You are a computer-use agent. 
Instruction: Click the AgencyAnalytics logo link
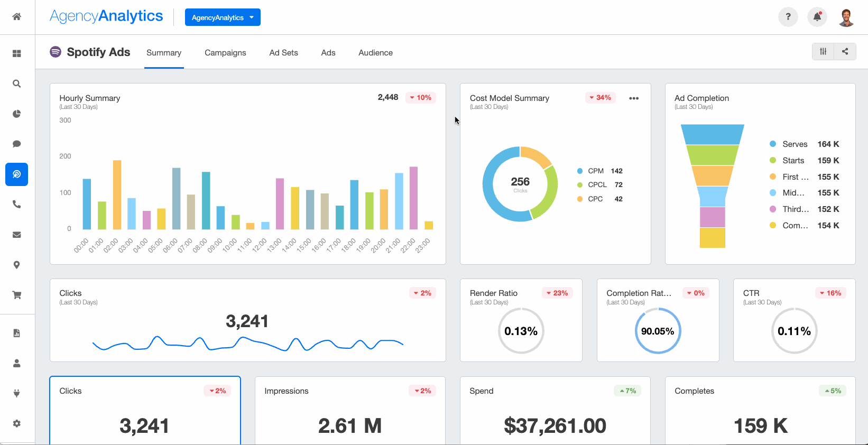click(x=106, y=16)
